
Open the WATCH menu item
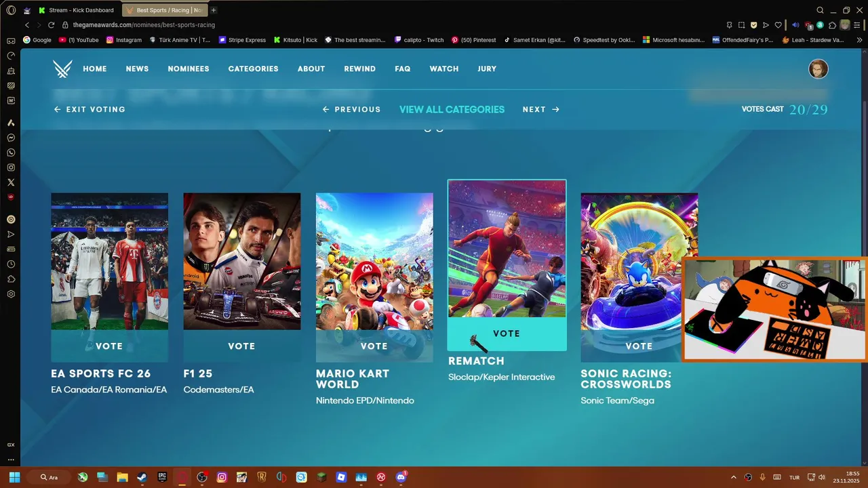[x=444, y=68]
